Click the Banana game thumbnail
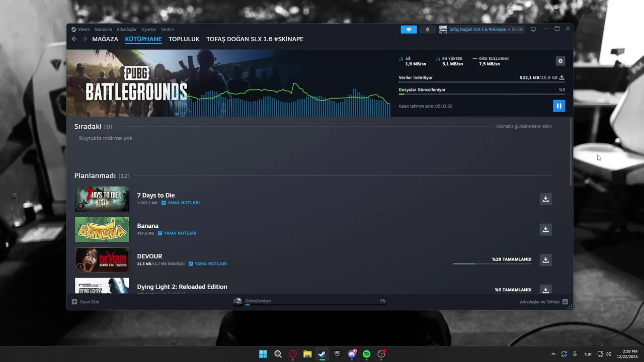 [102, 229]
